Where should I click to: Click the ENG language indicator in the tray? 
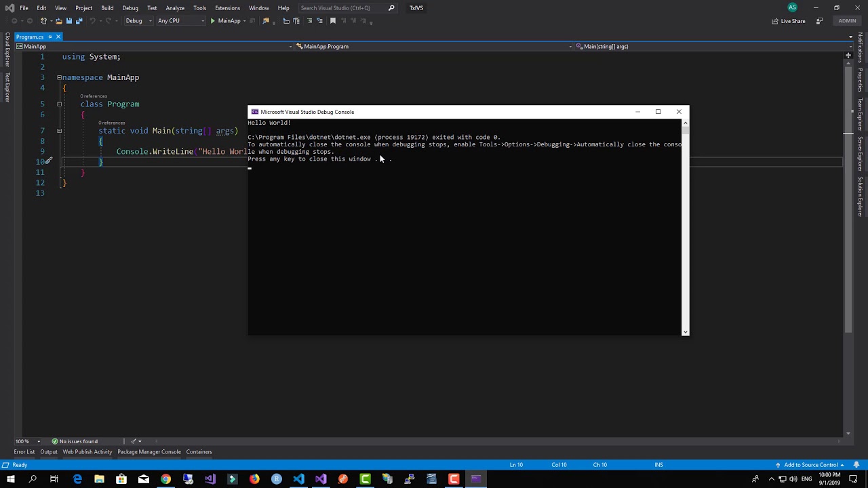tap(806, 479)
